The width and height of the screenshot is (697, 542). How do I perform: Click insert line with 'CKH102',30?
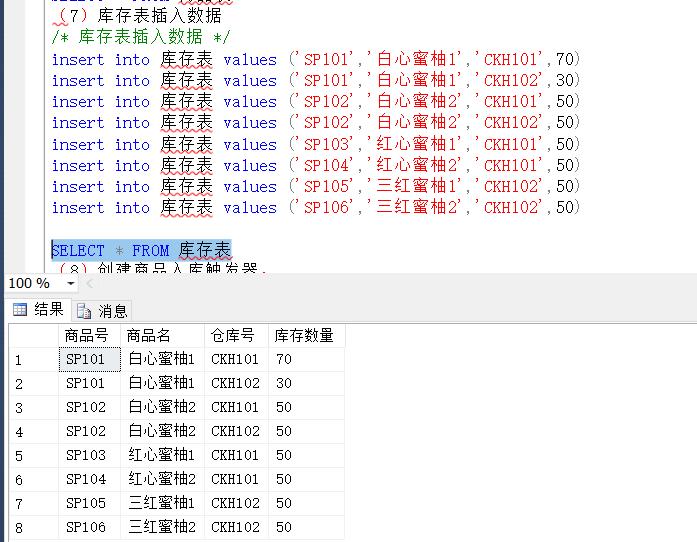click(316, 80)
